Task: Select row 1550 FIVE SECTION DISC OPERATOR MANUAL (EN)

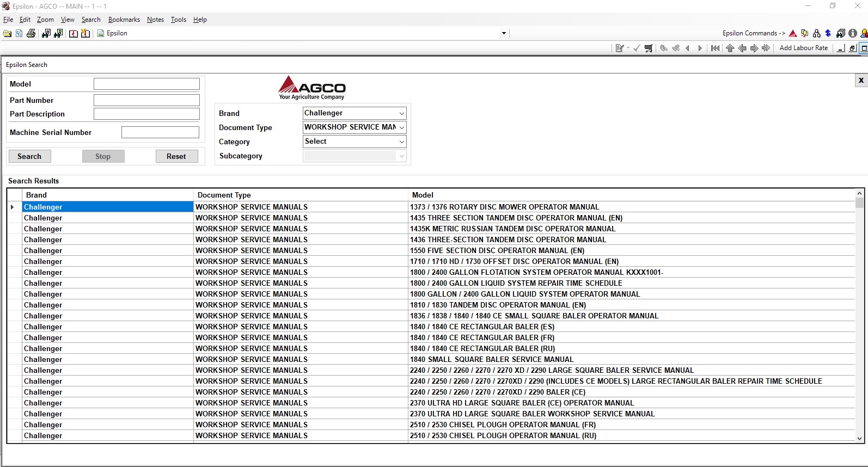Action: click(x=431, y=250)
